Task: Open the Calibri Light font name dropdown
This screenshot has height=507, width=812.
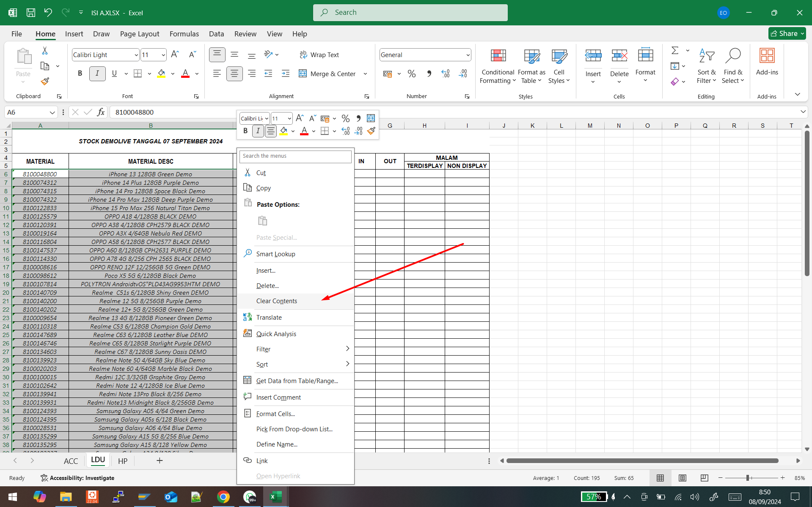Action: pos(136,55)
